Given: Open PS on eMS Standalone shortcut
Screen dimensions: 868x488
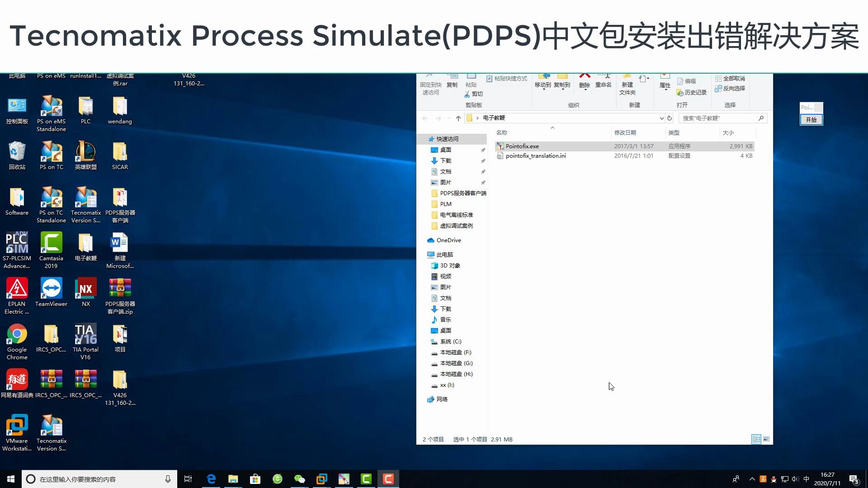Looking at the screenshot, I should pos(51,114).
